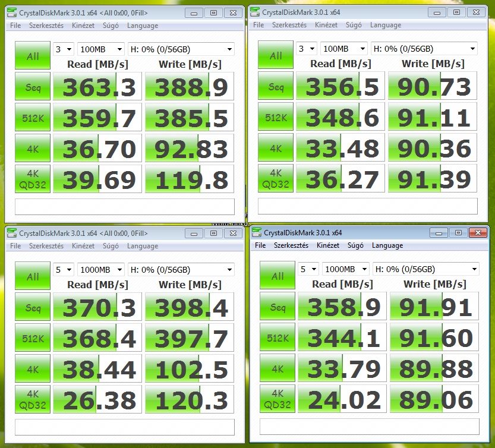Run All tests in the window with Seq read 358.9
The width and height of the screenshot is (495, 448).
pyautogui.click(x=278, y=275)
